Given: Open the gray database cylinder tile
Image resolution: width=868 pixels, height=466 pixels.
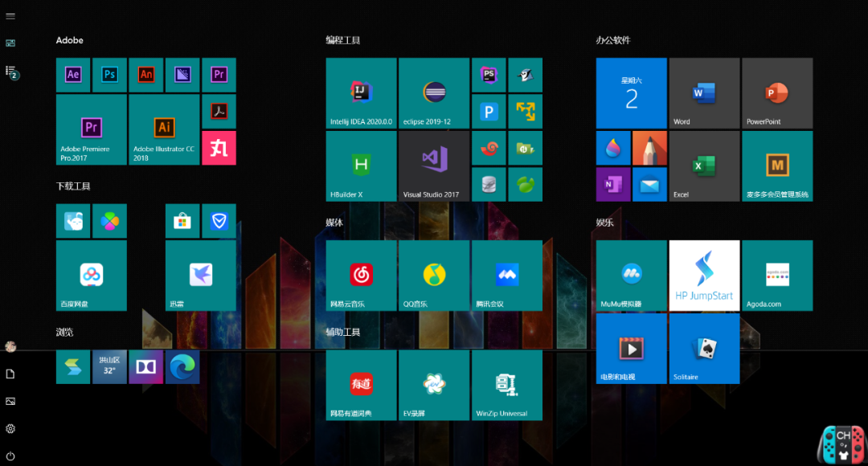Looking at the screenshot, I should pos(489,184).
